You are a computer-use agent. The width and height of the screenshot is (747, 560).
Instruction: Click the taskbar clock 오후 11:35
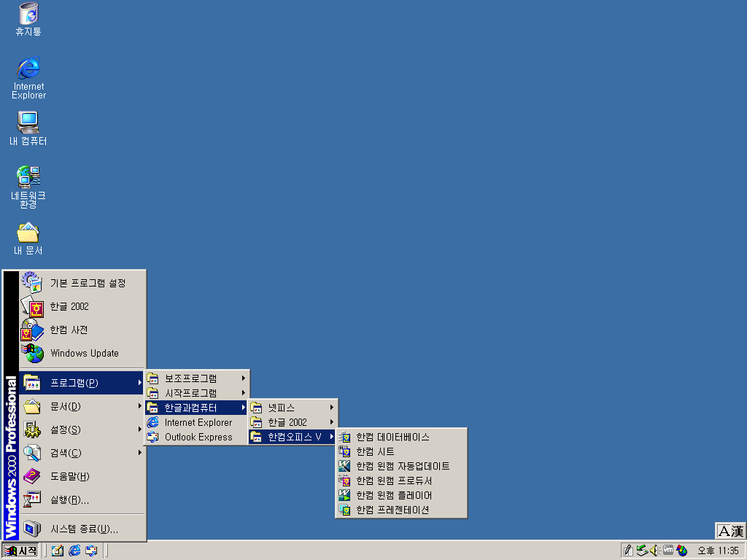[718, 551]
